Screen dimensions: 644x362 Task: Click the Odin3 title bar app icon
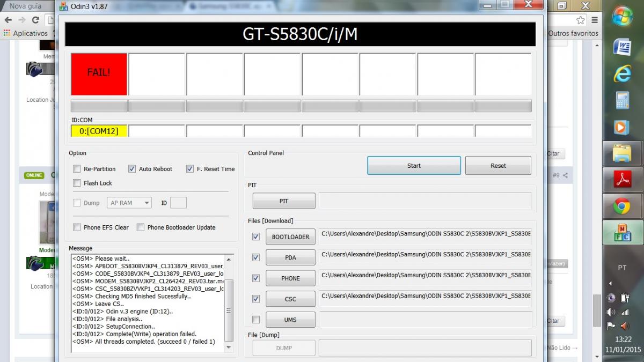tap(64, 6)
